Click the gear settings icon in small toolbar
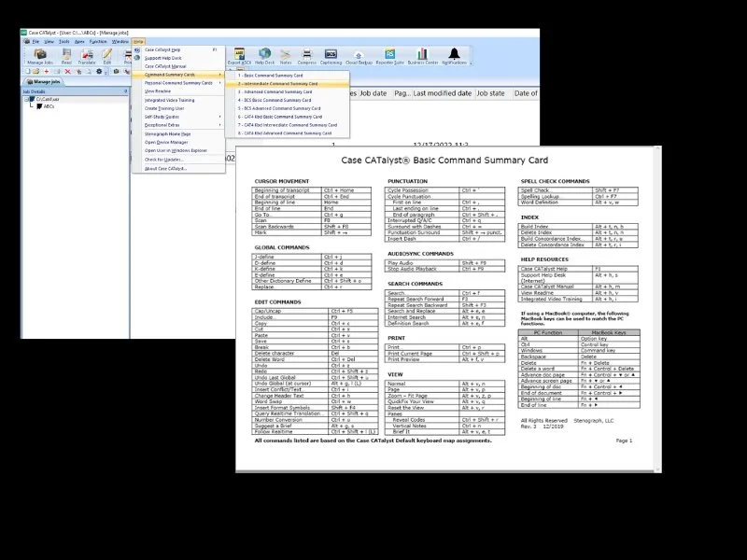 coord(99,72)
